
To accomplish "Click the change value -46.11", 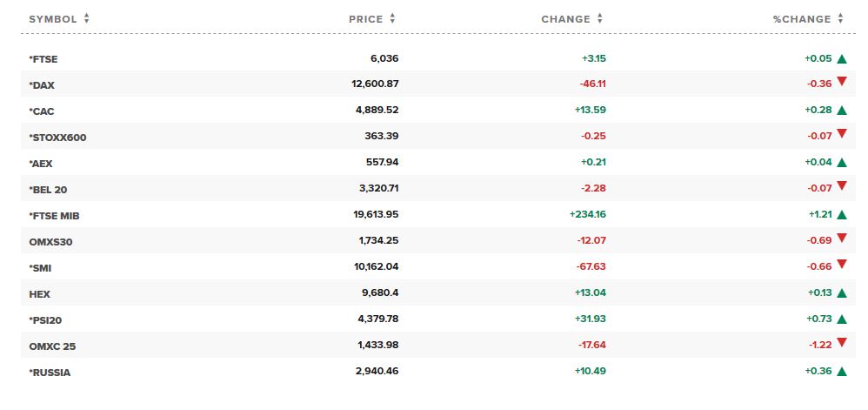I will point(593,84).
